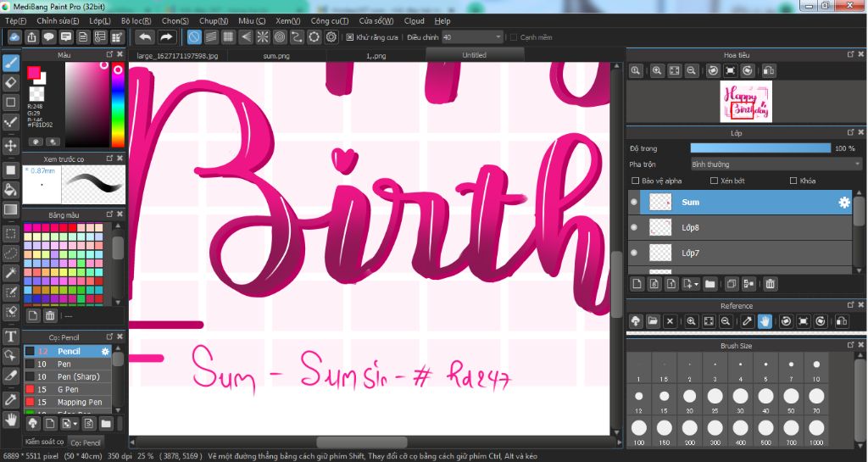The height and width of the screenshot is (462, 868).
Task: Open the Chỉnh sửa(E) menu
Action: 58,21
